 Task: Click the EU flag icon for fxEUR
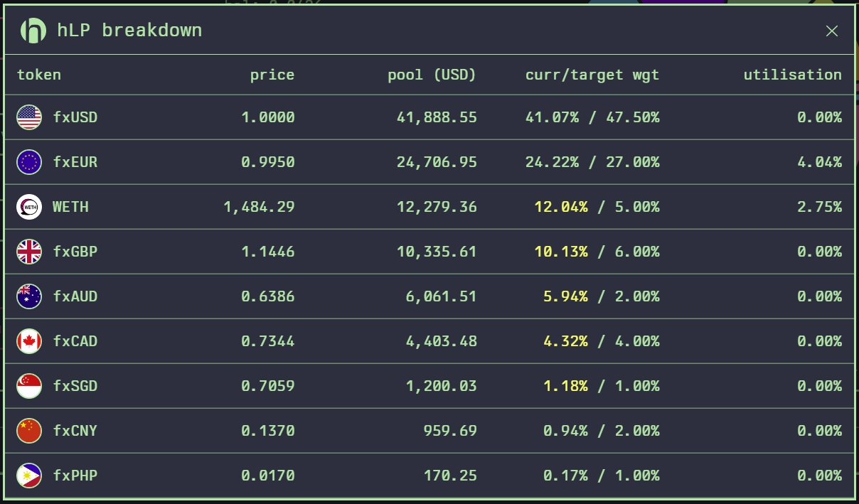(x=29, y=162)
